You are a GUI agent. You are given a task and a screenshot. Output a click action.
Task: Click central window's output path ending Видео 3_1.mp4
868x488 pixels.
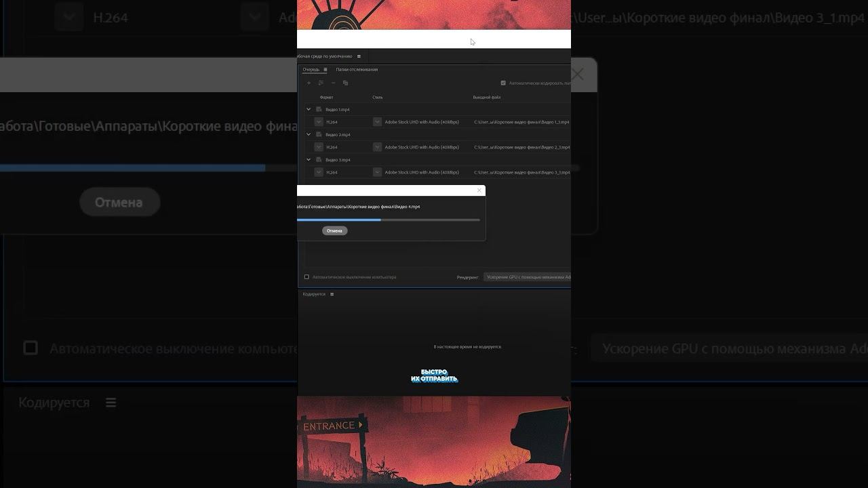[x=521, y=172]
